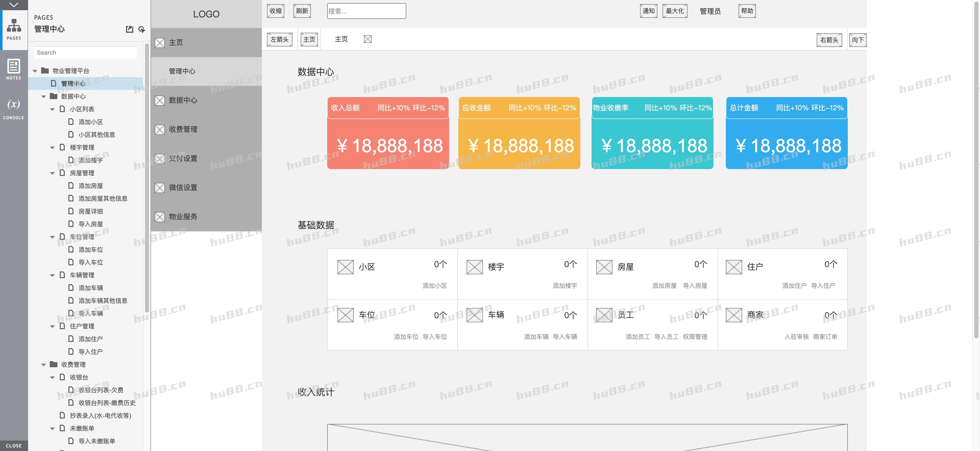This screenshot has height=451, width=980.
Task: Click the 导入房屋 link in 房屋 card
Action: click(x=695, y=286)
